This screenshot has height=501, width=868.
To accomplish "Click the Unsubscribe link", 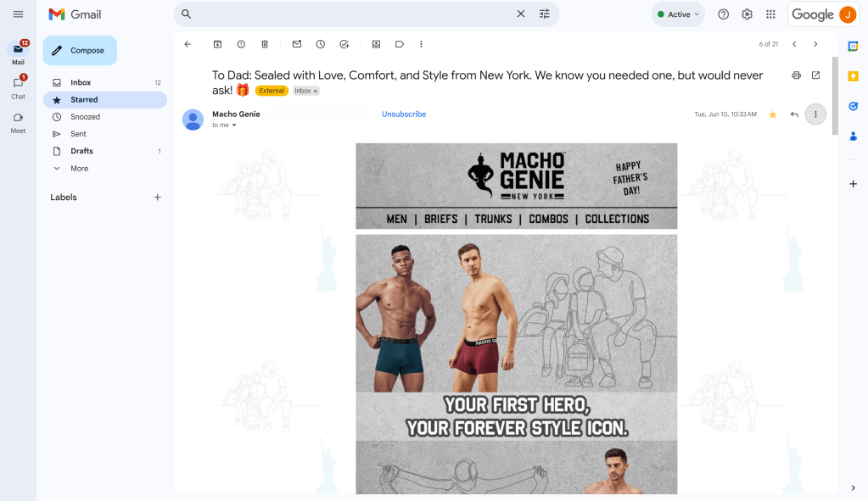I will [404, 114].
